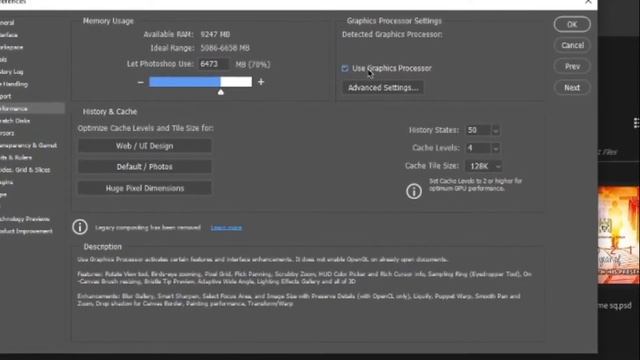Click the MB (70%) percentage text
This screenshot has height=360, width=640.
click(253, 64)
